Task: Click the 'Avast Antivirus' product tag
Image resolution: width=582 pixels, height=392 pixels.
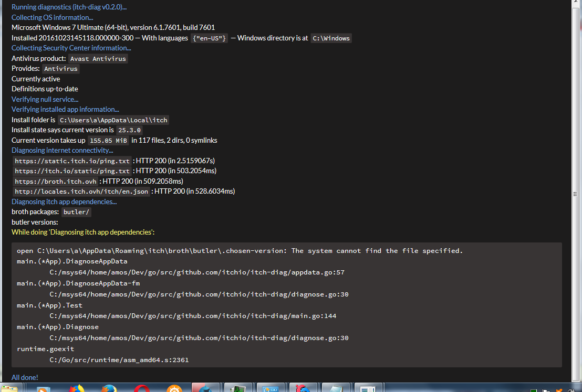Action: [98, 59]
